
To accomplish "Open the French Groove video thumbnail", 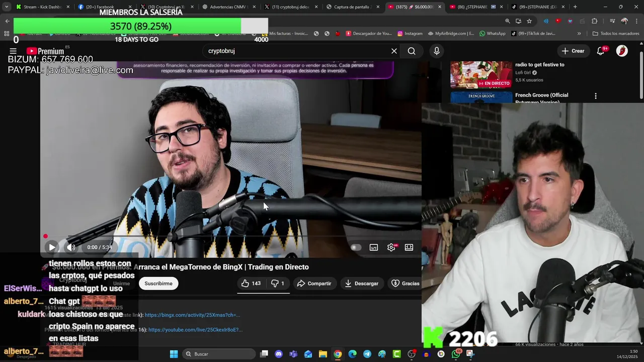I will pyautogui.click(x=481, y=98).
